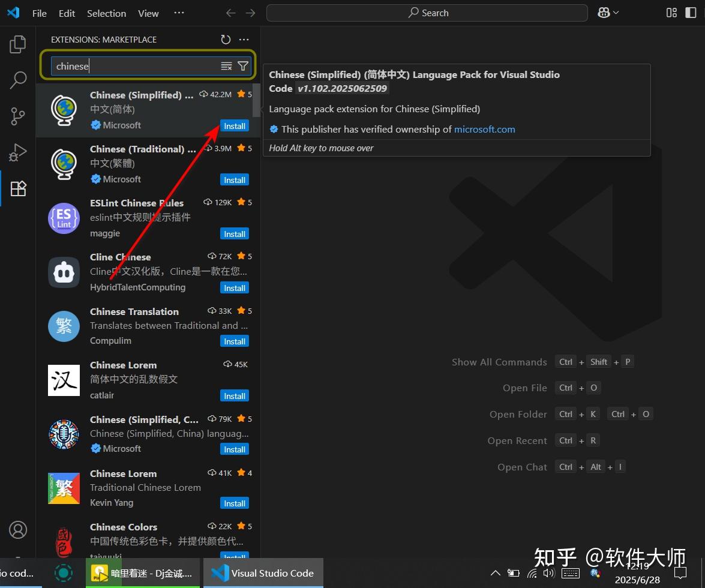Open the View menu
This screenshot has width=705, height=588.
(x=148, y=13)
